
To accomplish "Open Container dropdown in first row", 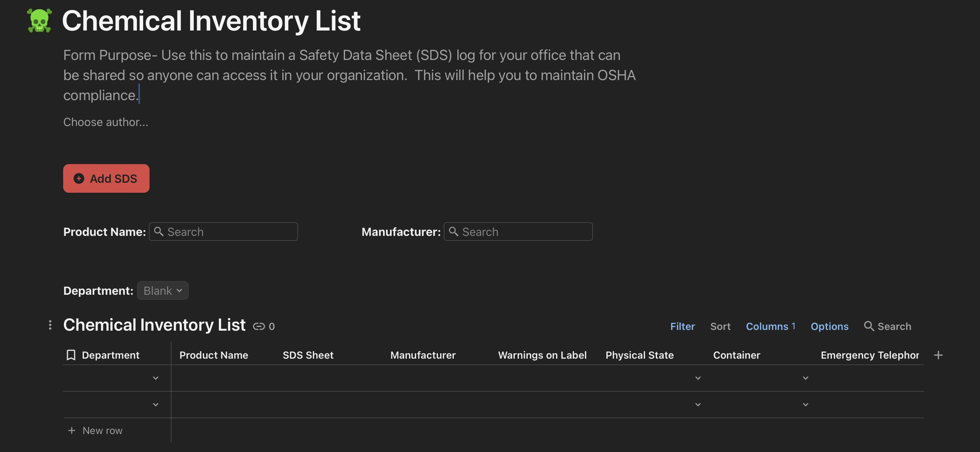I will tap(805, 378).
